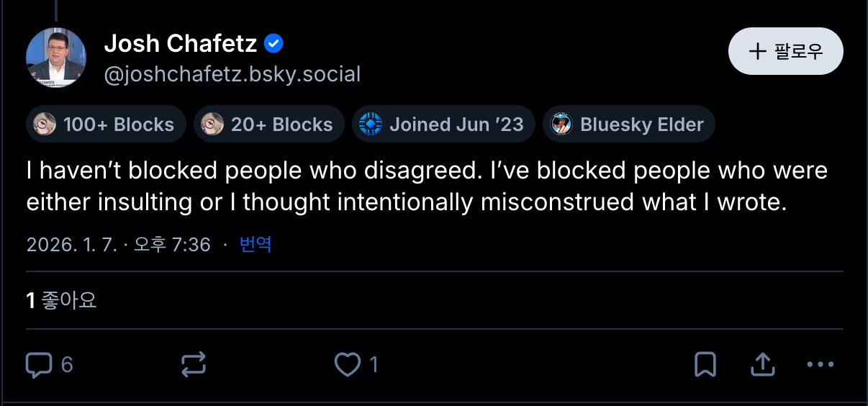Viewport: 868px width, 406px height.
Task: View who liked via 1 좋아요
Action: (62, 300)
